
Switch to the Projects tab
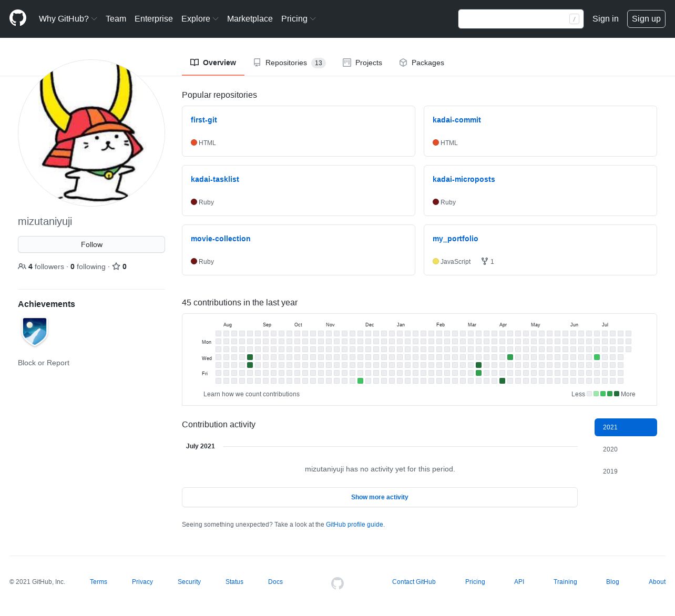(362, 63)
